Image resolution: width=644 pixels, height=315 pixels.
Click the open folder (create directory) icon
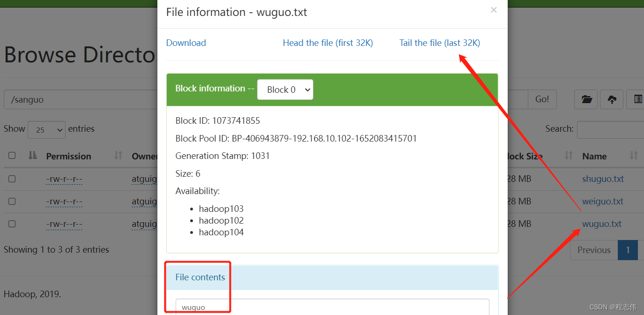(586, 99)
